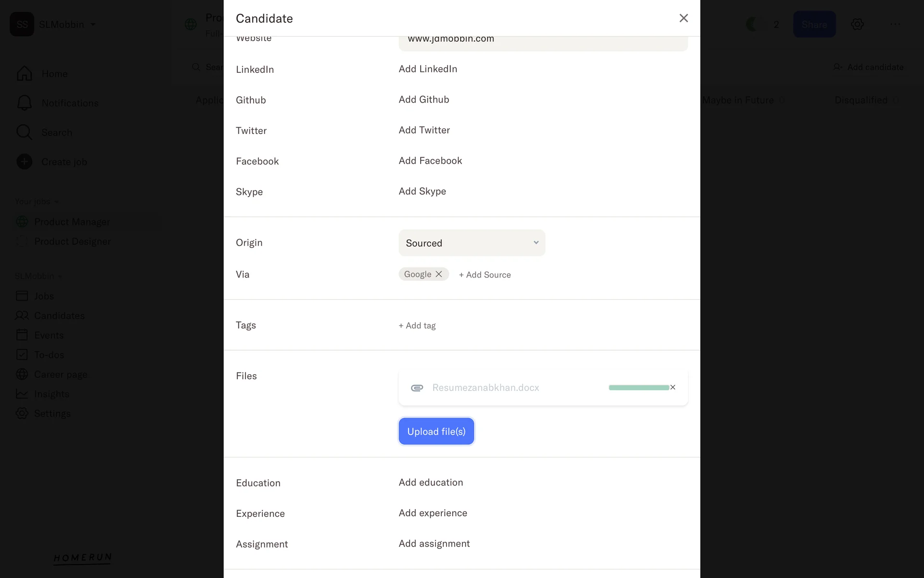Click the Create job plus icon

coord(24,162)
